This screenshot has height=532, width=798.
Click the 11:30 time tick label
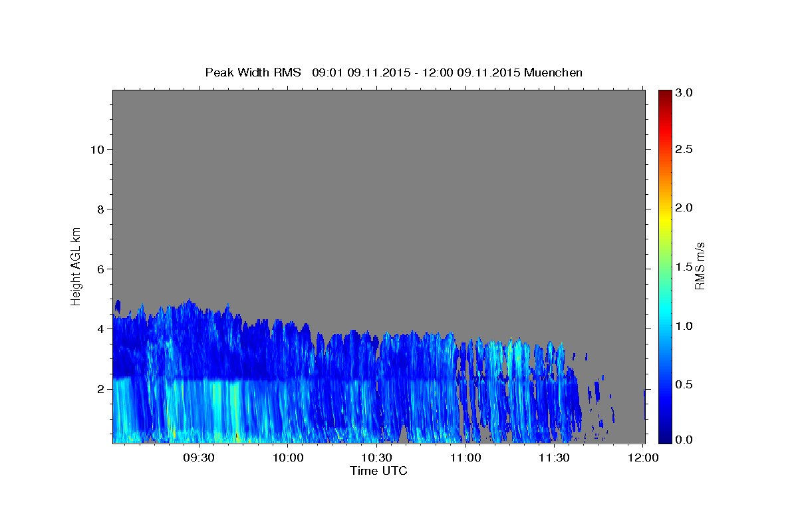(x=554, y=458)
